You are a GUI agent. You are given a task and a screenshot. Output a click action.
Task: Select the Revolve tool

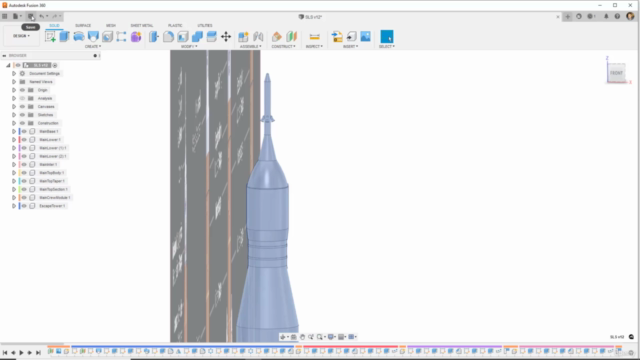tap(79, 36)
